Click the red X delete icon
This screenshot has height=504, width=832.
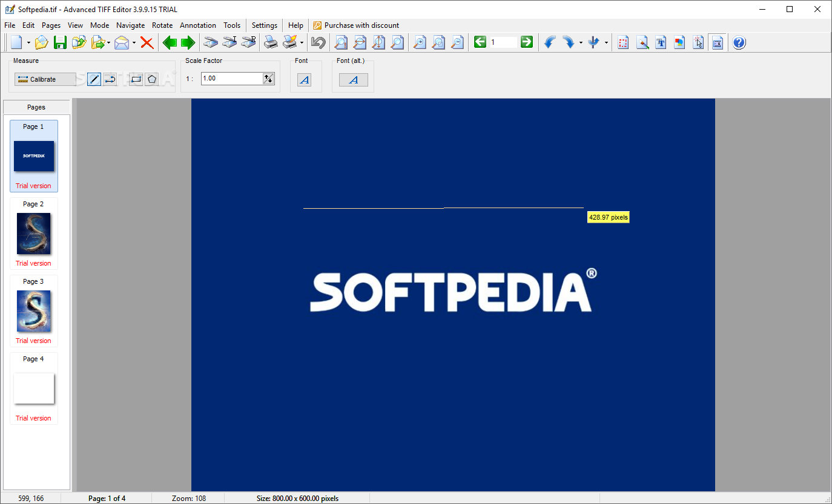(147, 42)
